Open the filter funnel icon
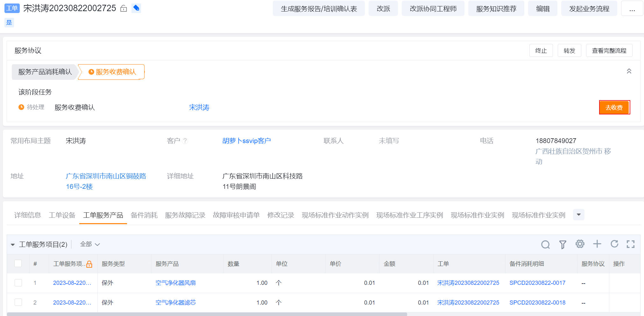This screenshot has width=644, height=316. [563, 244]
